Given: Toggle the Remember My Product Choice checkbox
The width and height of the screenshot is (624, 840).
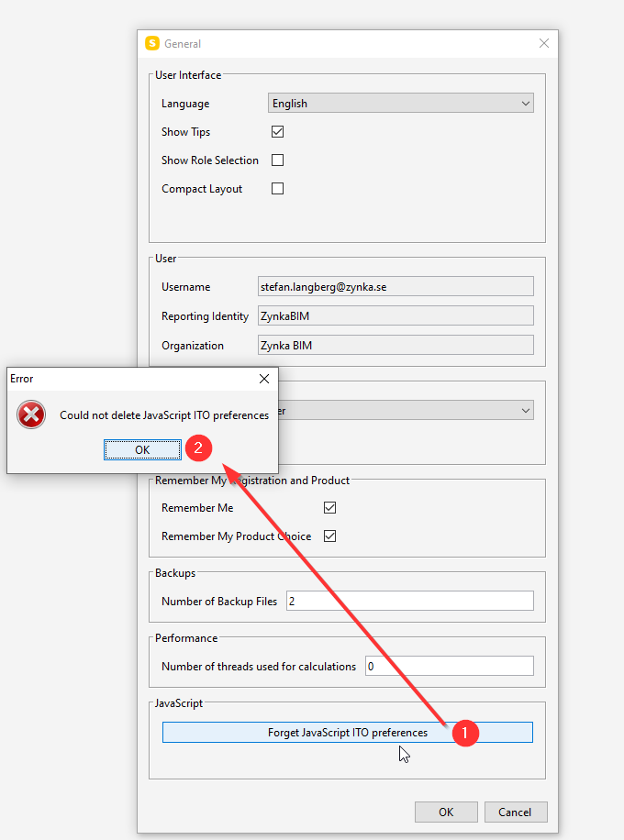Looking at the screenshot, I should [329, 536].
